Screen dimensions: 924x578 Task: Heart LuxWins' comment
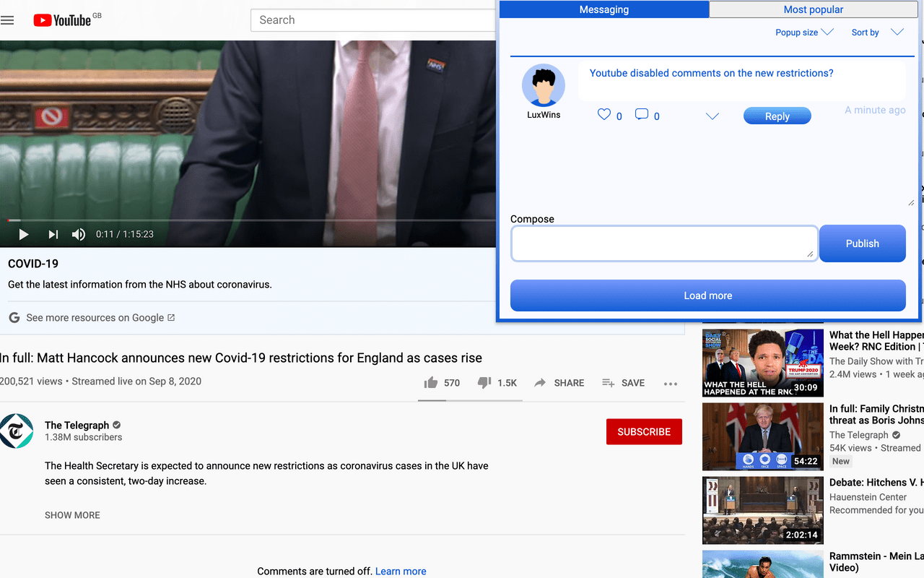[603, 113]
